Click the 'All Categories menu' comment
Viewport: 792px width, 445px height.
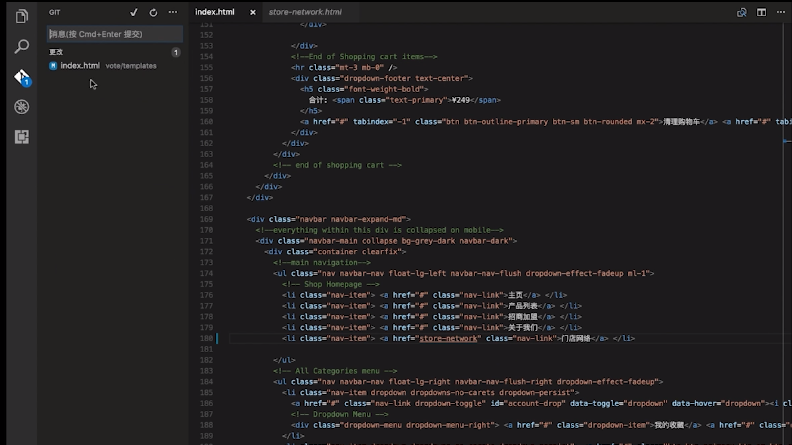(335, 371)
